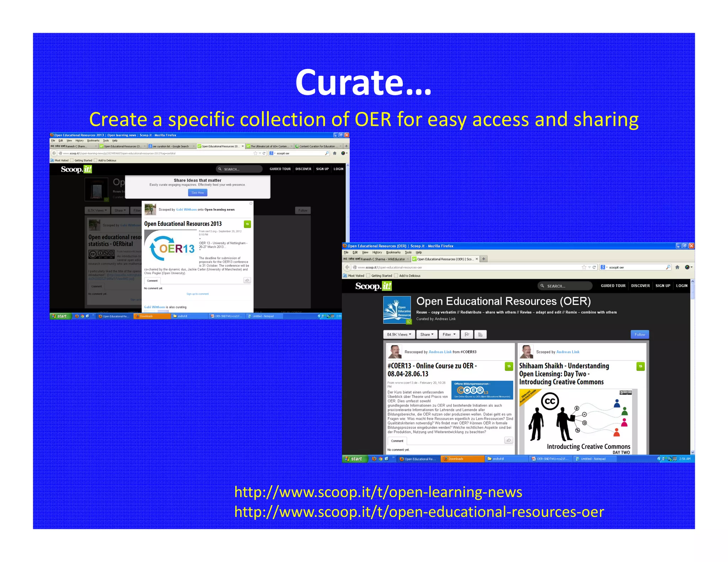Click the new tab plus in the left window

point(346,146)
